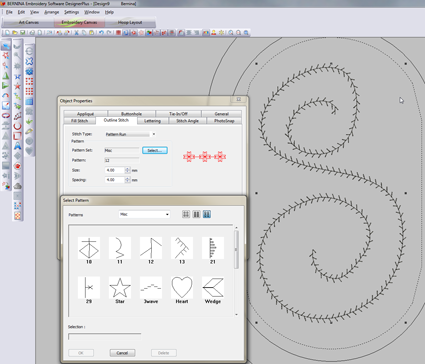Open the PhotoSnap tab
The image size is (425, 364).
(224, 121)
